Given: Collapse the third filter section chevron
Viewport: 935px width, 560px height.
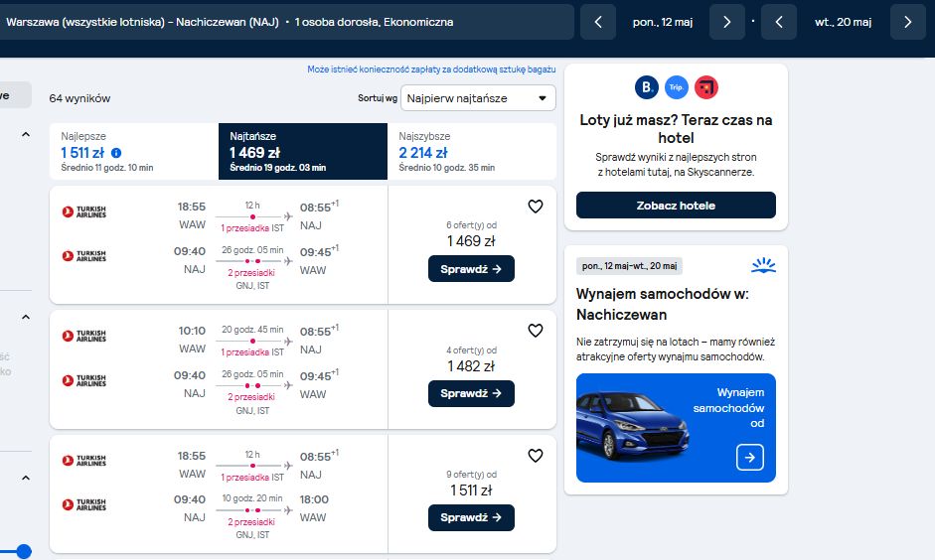Looking at the screenshot, I should tap(26, 478).
